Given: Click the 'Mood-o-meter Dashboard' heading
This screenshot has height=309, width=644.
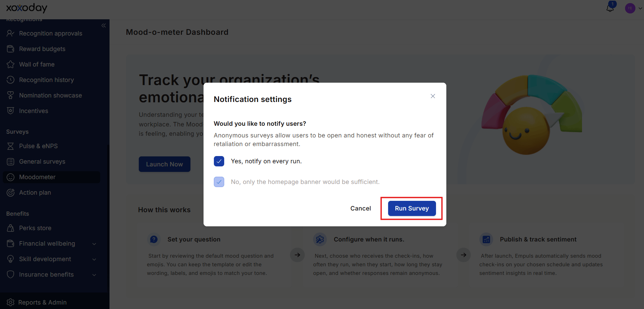Looking at the screenshot, I should coord(177,32).
